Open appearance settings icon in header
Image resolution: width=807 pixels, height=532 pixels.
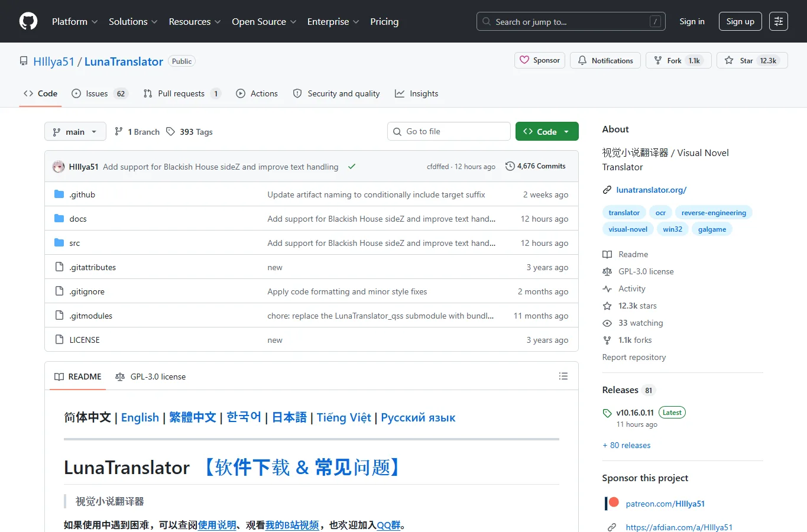pos(779,21)
